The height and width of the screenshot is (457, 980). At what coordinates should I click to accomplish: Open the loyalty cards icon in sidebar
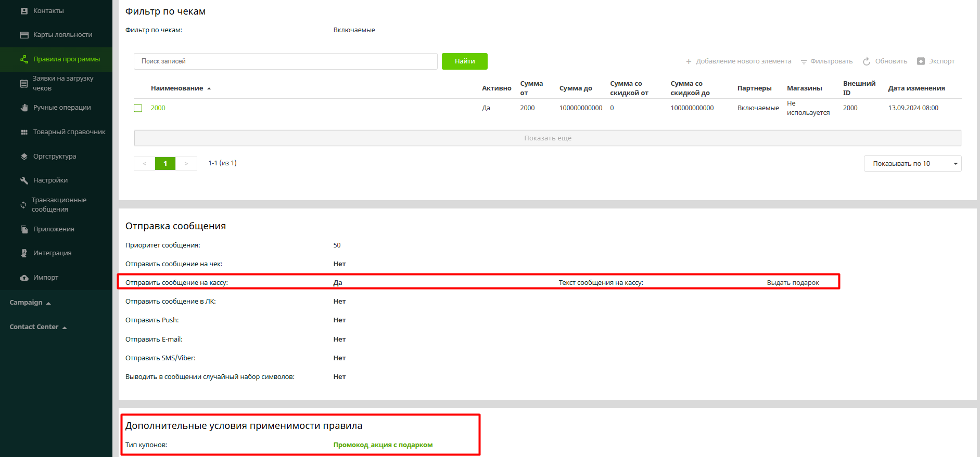[x=24, y=35]
